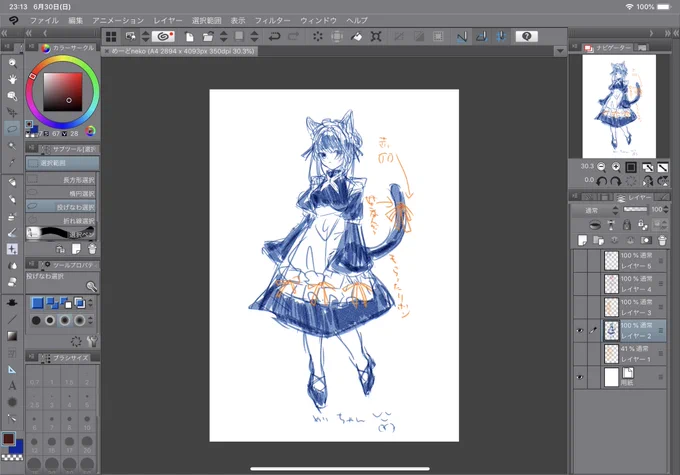This screenshot has width=680, height=475.
Task: Open the サブツール palette menu
Action: (31, 149)
